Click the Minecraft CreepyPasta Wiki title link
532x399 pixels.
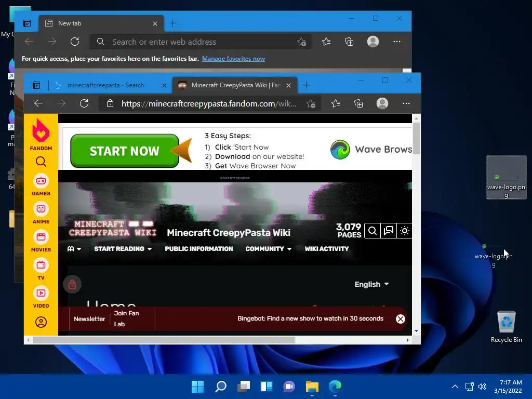tap(229, 233)
